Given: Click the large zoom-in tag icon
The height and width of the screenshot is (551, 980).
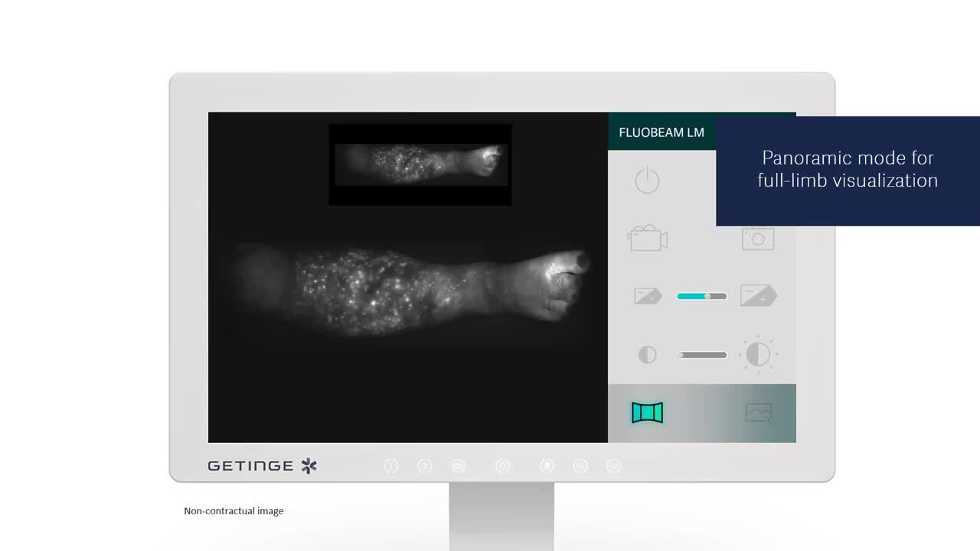Looking at the screenshot, I should point(758,295).
